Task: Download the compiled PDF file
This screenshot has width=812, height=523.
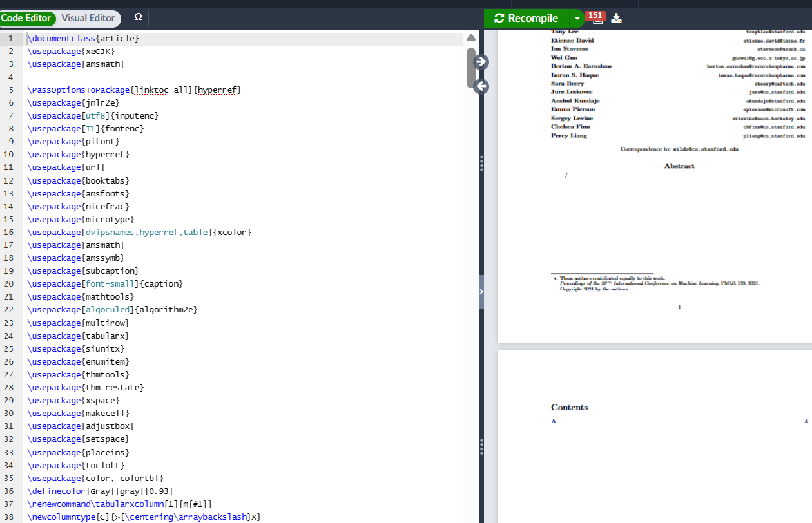Action: [616, 18]
